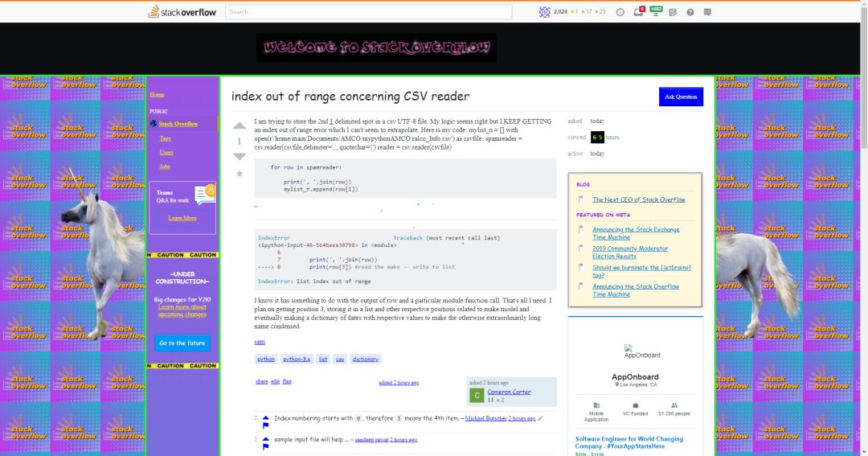
Task: Click the csv tag
Action: (340, 359)
